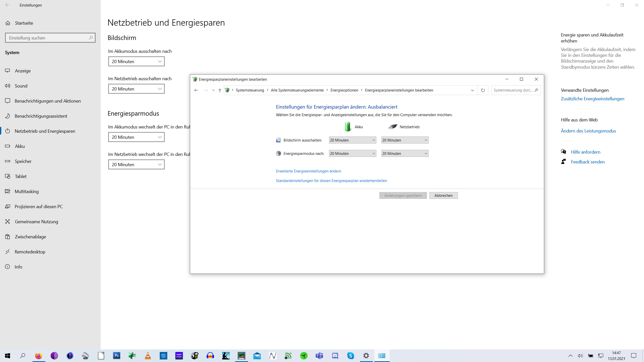Click the refresh icon in Control Panel address bar
Screen dimensions: 644x362
(483, 90)
